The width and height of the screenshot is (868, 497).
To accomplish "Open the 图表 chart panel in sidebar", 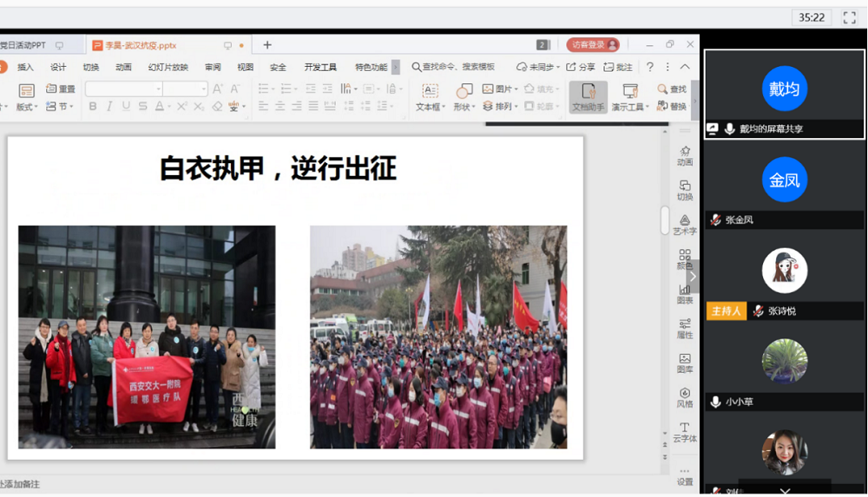I will pos(685,294).
